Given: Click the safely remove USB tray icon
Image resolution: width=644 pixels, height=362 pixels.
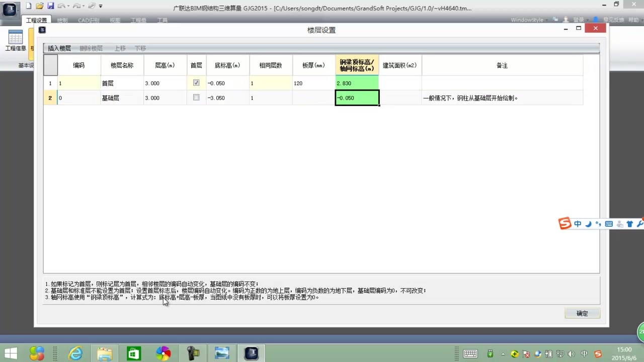Looking at the screenshot, I should click(x=491, y=354).
